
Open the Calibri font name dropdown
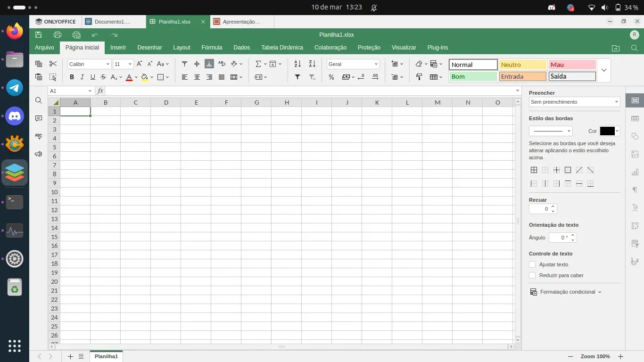point(89,64)
